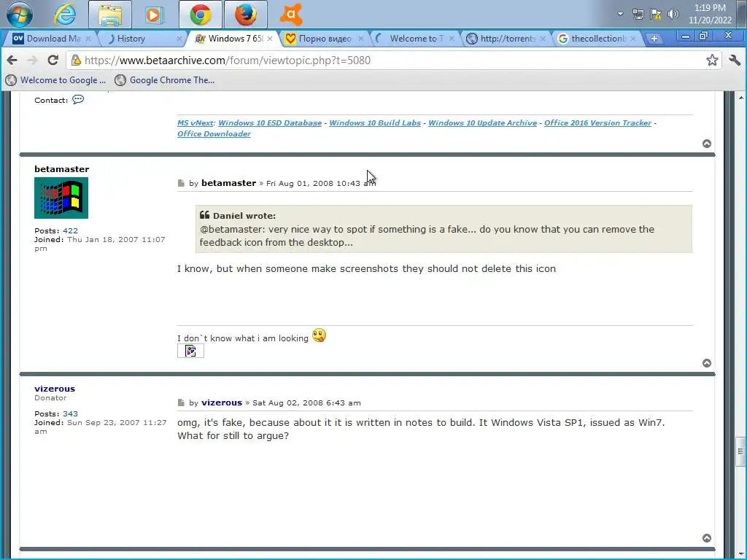Switch to Google Chrome taskbar button

tap(201, 15)
